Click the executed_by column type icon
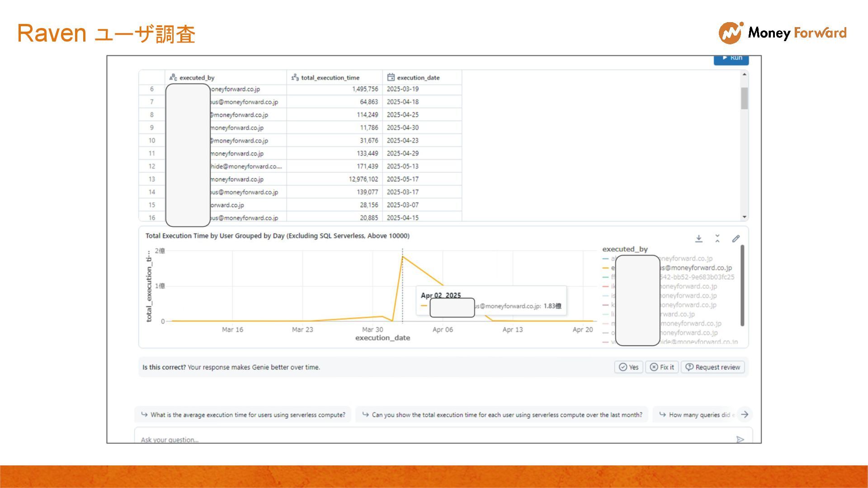 click(173, 77)
